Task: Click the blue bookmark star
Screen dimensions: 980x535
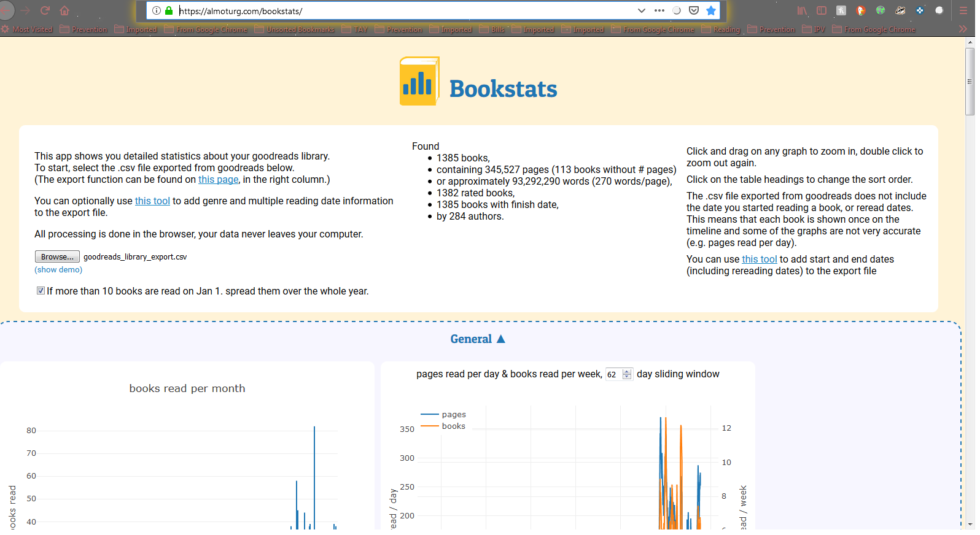Action: pos(711,10)
